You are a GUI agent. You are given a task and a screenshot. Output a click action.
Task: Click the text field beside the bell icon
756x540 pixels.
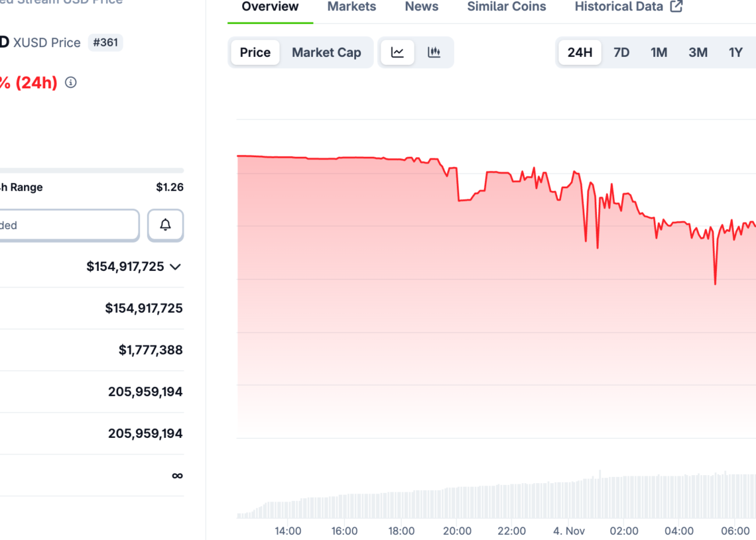pos(66,225)
